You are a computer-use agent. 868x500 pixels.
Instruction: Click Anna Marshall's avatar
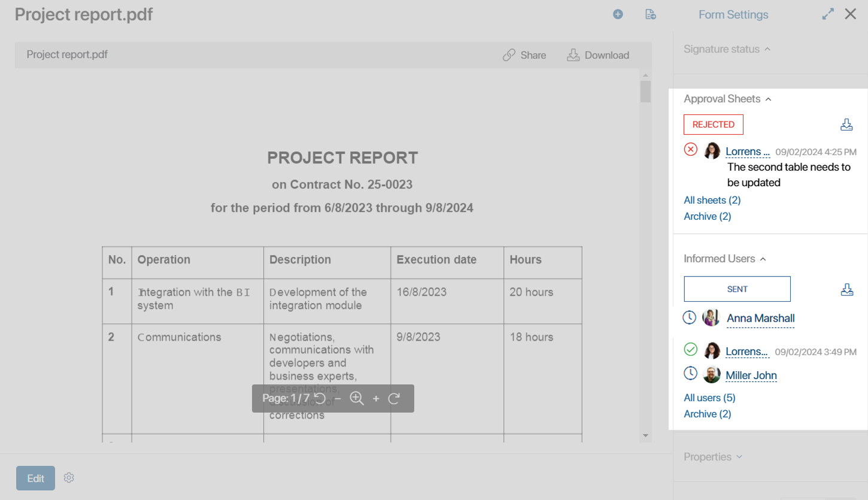point(711,317)
